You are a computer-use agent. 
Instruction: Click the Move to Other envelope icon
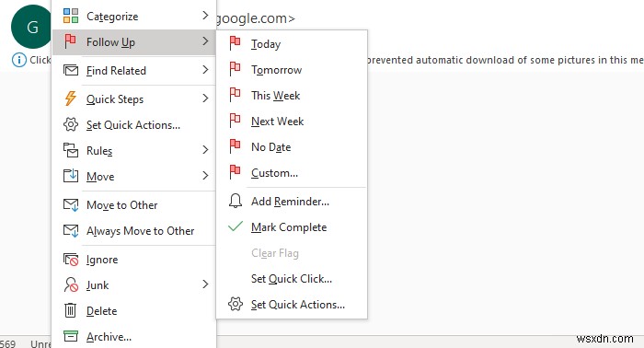[71, 205]
